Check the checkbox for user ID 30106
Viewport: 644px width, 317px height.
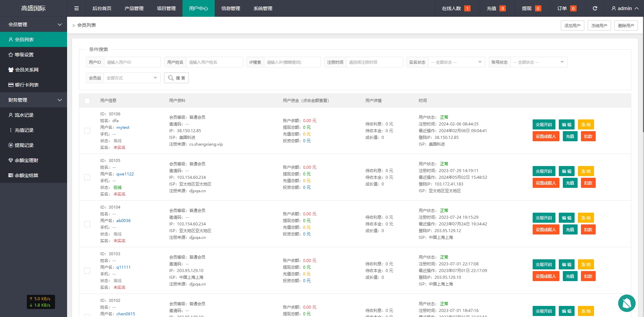[87, 131]
